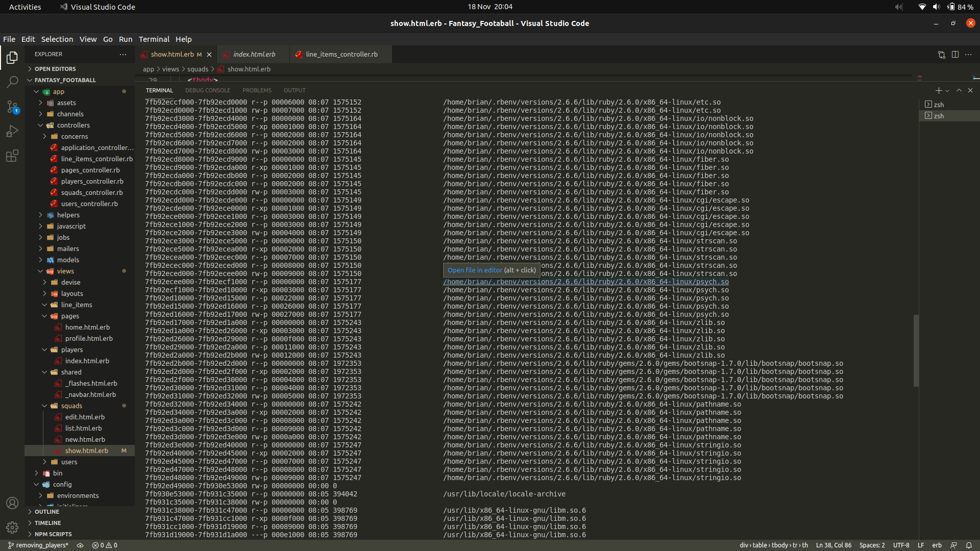This screenshot has height=551, width=980.
Task: Toggle Explorer view in activity bar
Action: coord(12,58)
